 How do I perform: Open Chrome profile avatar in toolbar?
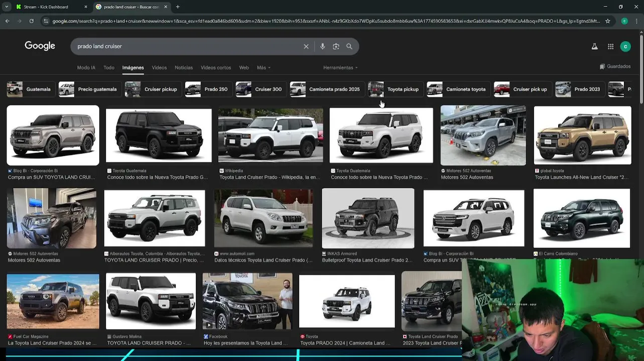[x=624, y=21]
